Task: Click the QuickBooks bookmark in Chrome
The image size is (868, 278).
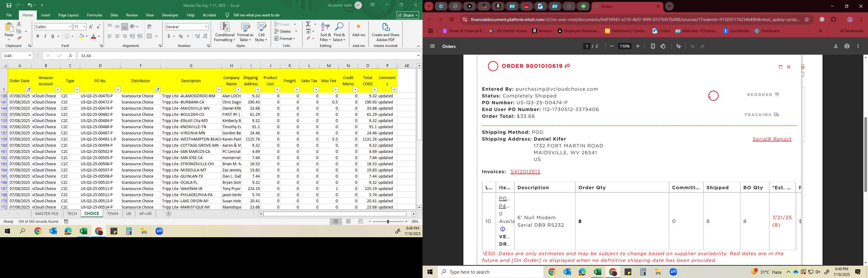Action: coord(736,31)
